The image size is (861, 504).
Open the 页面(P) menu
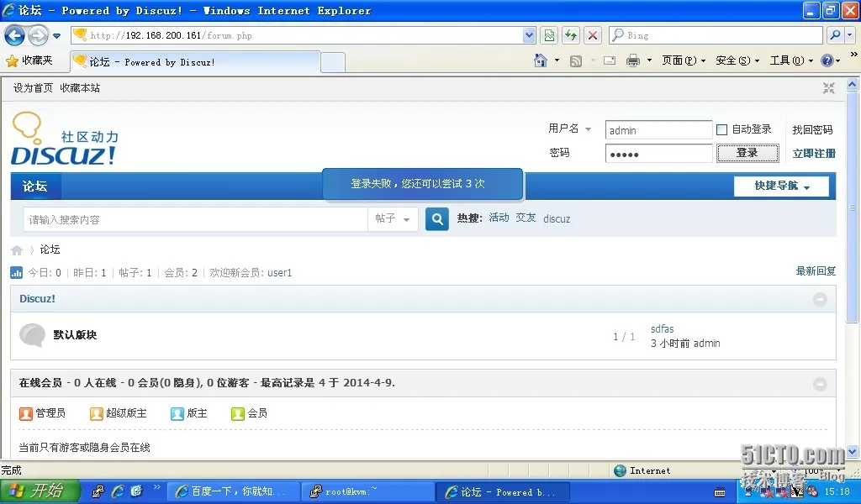click(x=683, y=60)
